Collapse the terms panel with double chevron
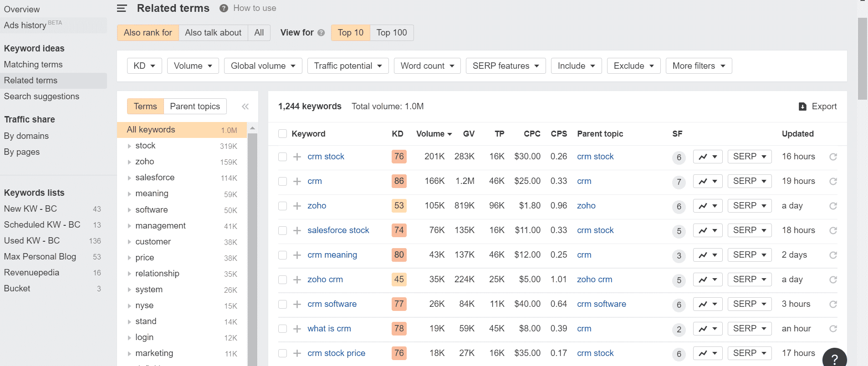The width and height of the screenshot is (868, 366). pyautogui.click(x=245, y=107)
